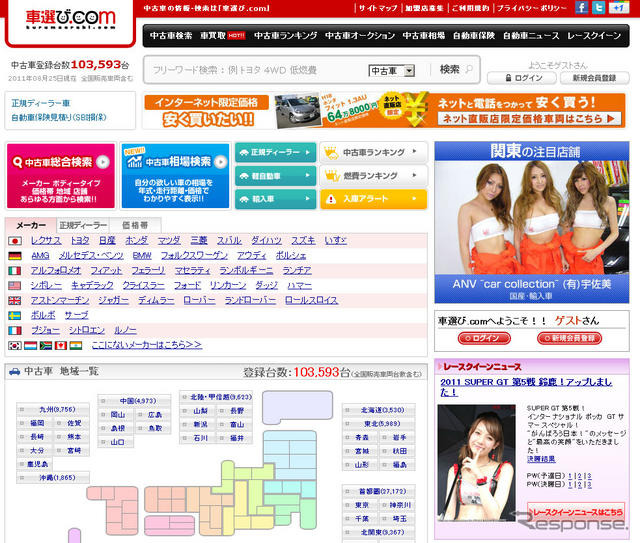Screen dimensions: 640x543
Task: Switch to the 正規ディーラー tab
Action: click(83, 225)
